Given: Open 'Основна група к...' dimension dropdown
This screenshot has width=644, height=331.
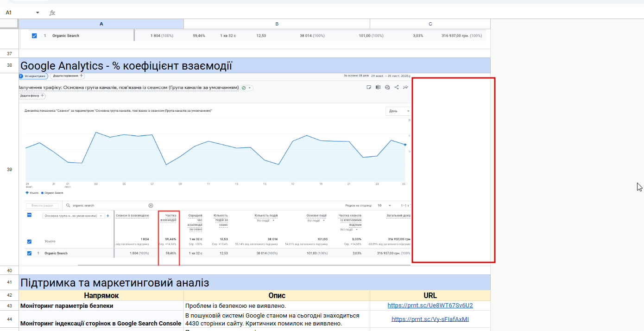Looking at the screenshot, I should (73, 216).
